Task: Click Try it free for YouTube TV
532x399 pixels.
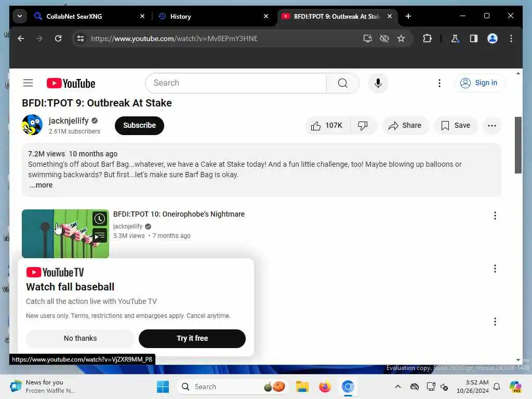Action: click(x=192, y=338)
